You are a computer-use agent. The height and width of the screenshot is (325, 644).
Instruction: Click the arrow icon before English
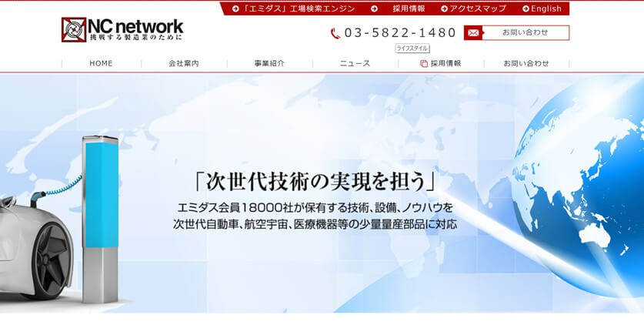click(x=526, y=8)
